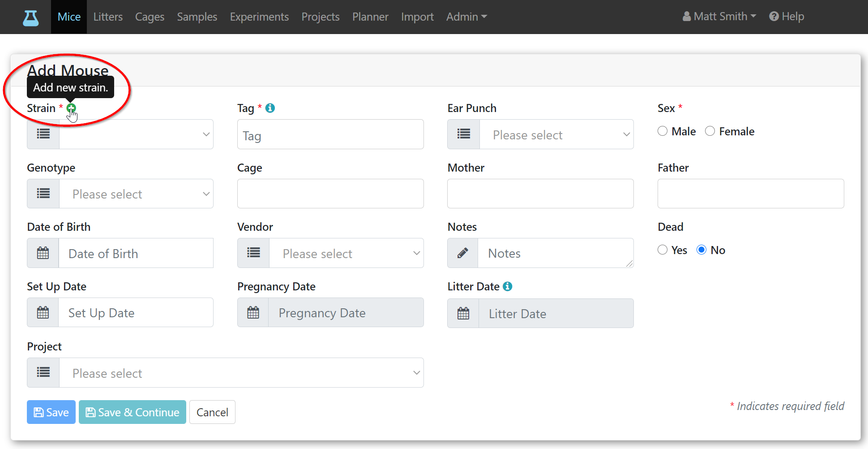This screenshot has width=868, height=449.
Task: Click the Father input field
Action: [751, 194]
